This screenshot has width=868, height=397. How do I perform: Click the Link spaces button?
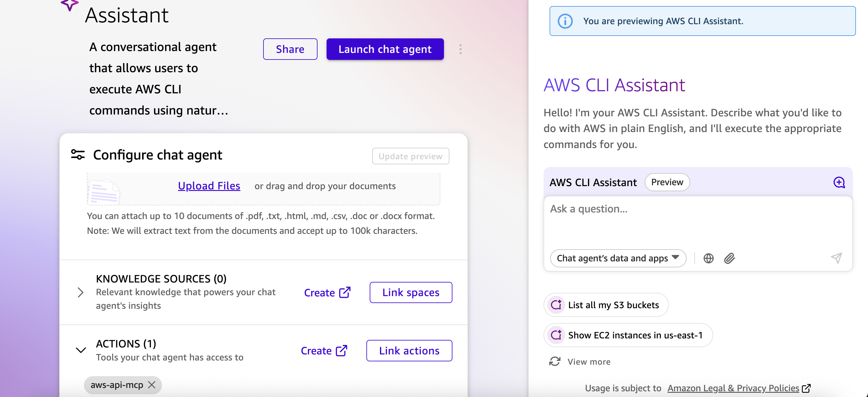(x=411, y=292)
